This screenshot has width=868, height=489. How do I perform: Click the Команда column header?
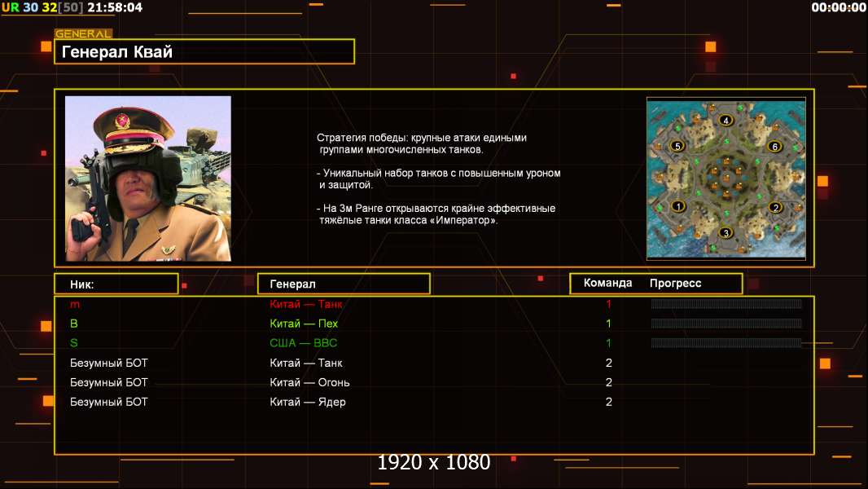click(607, 284)
